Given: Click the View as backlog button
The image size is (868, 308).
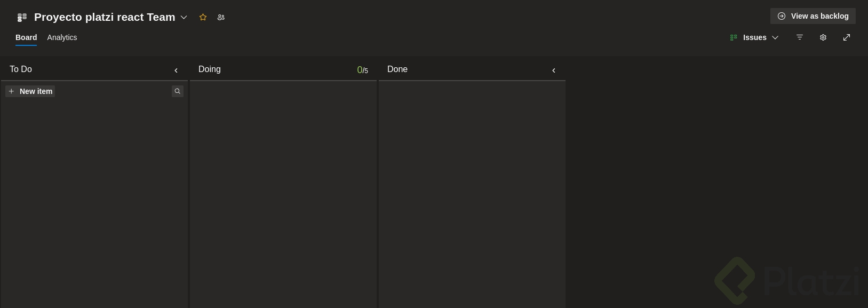Looking at the screenshot, I should tap(813, 16).
